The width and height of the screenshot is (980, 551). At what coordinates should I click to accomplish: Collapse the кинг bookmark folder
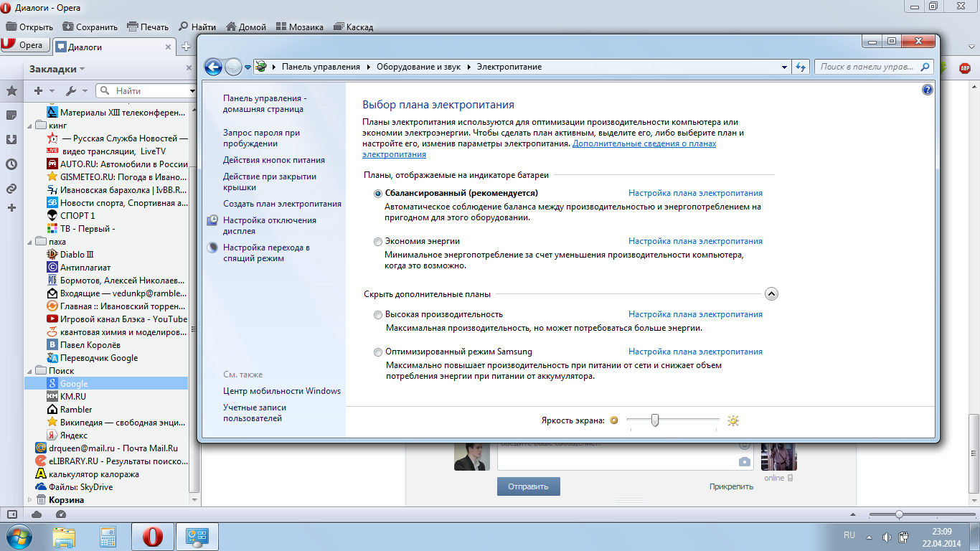(x=29, y=125)
